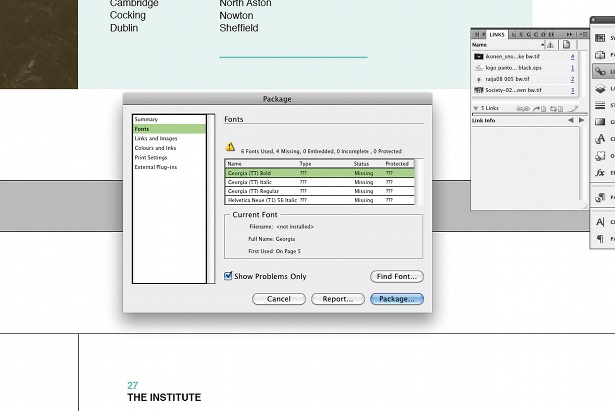Select Links and Images in the Package list
615x411 pixels.
click(169, 138)
